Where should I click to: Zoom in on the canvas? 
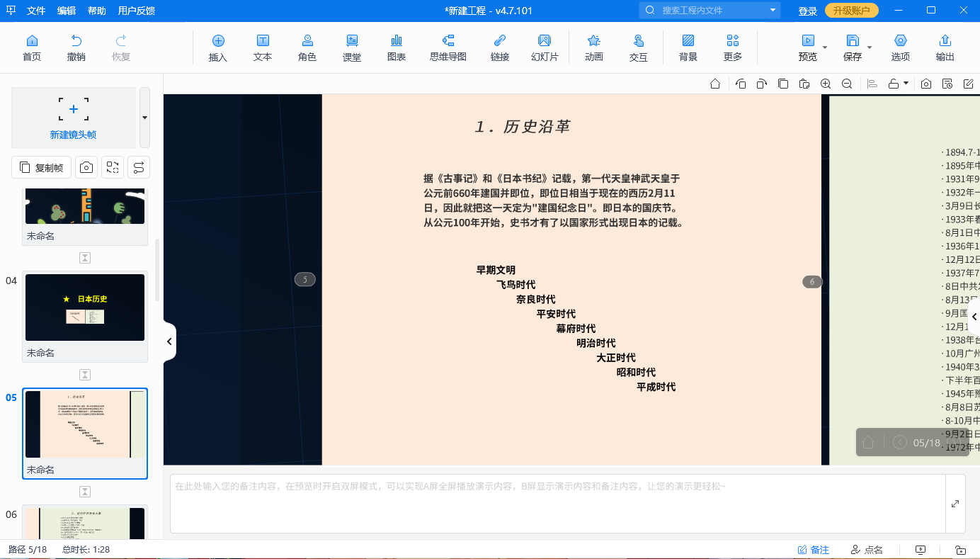(826, 84)
